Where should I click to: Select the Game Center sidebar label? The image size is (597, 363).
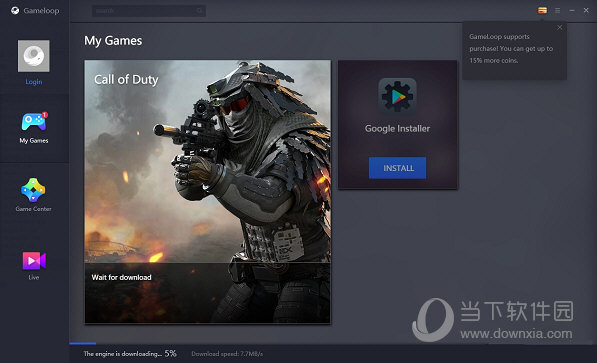tap(34, 209)
